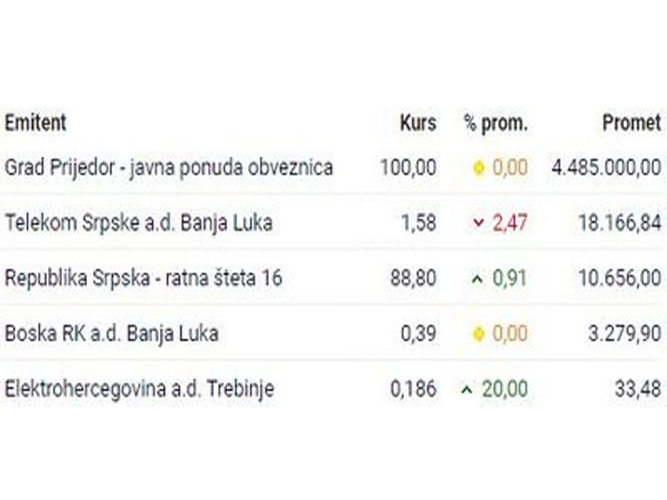Image resolution: width=667 pixels, height=500 pixels.
Task: Select Telekom Srpske kurs value 1,58
Action: [x=418, y=223]
